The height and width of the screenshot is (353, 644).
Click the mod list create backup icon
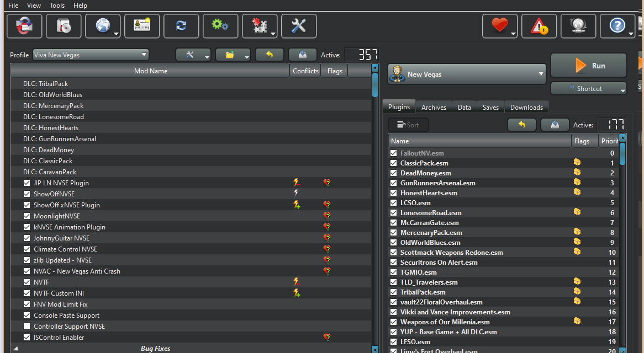303,55
